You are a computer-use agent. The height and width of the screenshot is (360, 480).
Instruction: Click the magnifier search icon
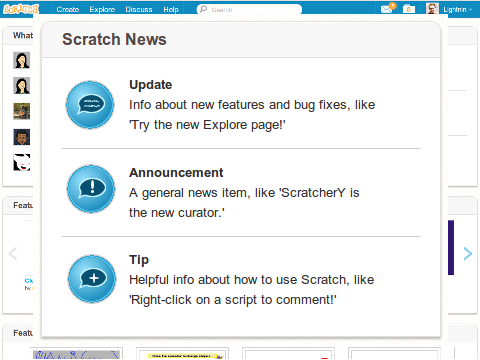pyautogui.click(x=203, y=9)
